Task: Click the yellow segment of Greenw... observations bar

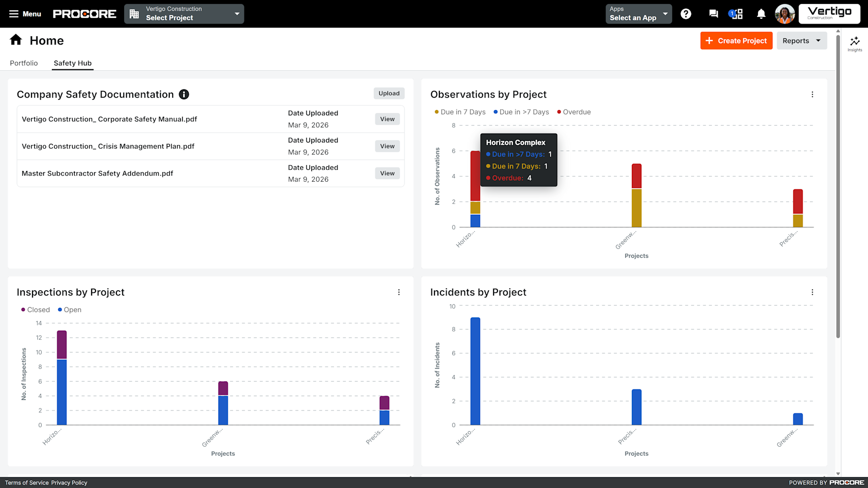Action: point(636,208)
